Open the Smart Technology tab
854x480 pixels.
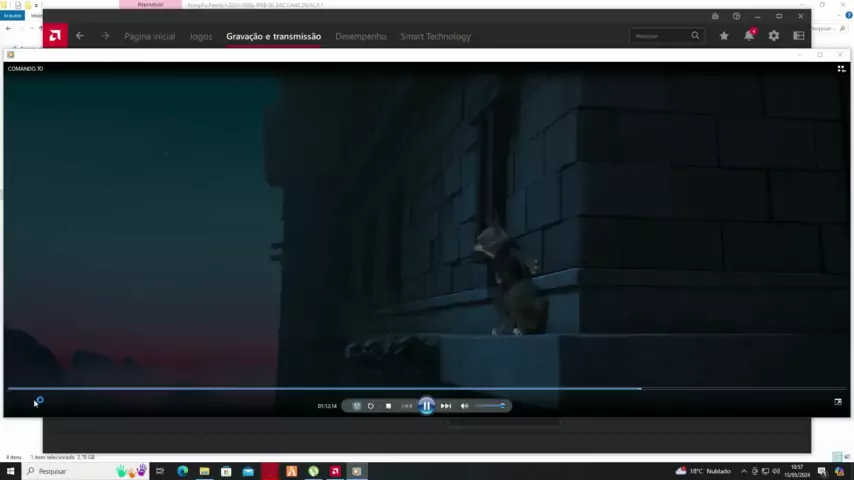[x=435, y=36]
